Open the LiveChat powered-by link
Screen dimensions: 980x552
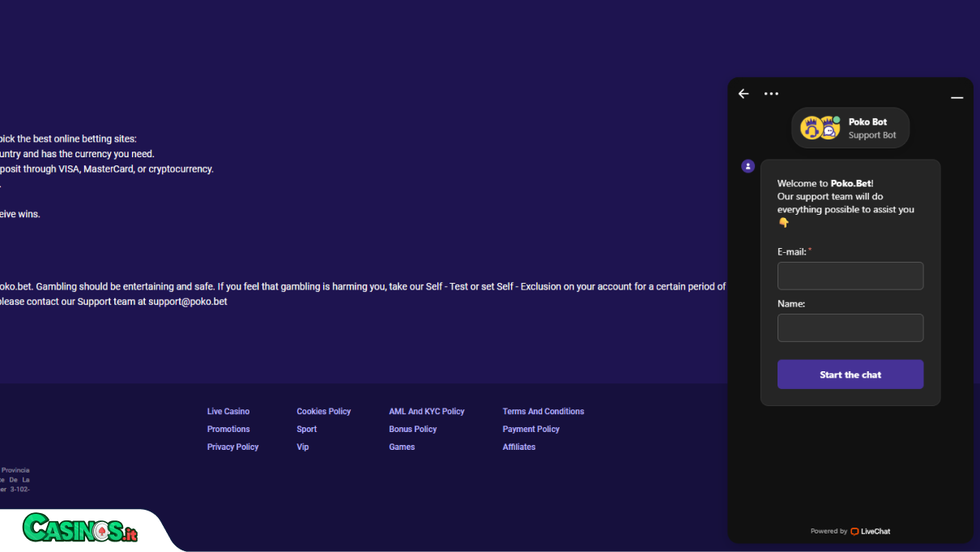pos(870,532)
